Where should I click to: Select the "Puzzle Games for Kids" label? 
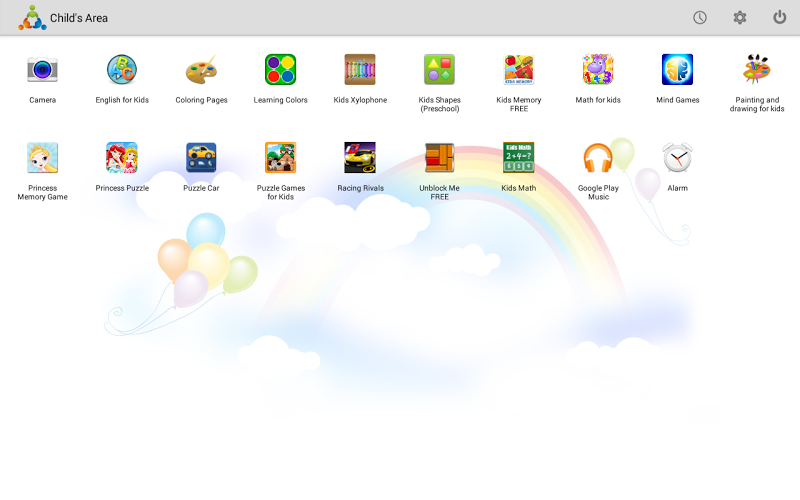click(281, 192)
